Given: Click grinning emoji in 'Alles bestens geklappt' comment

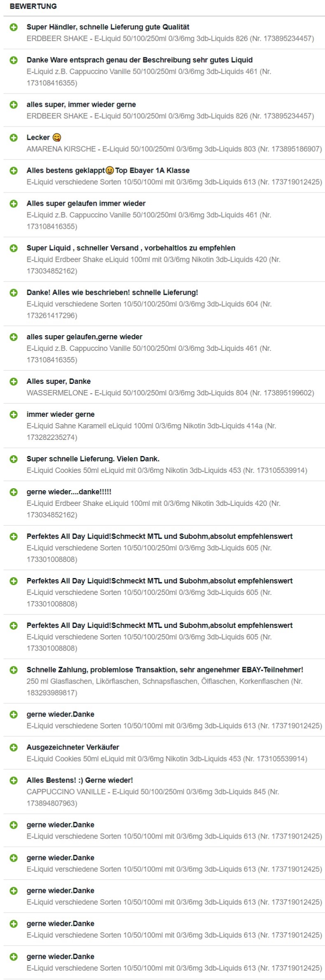Looking at the screenshot, I should click(x=110, y=171).
